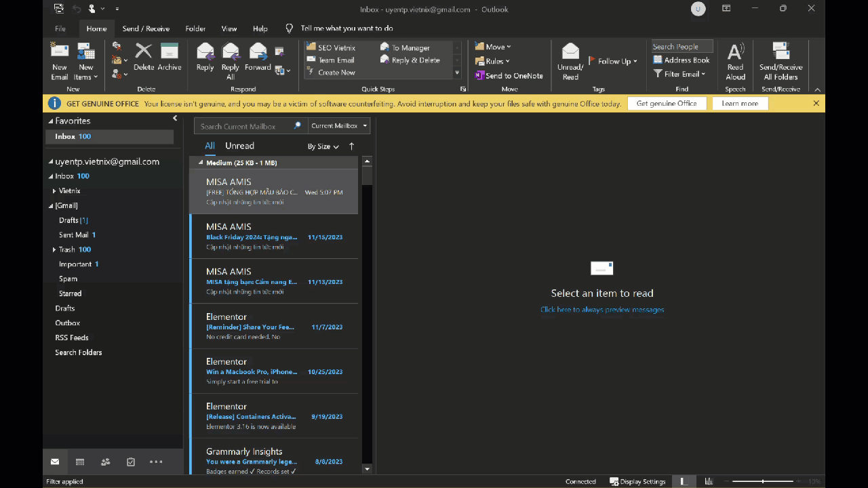Click in the Search People field
The width and height of the screenshot is (868, 488).
[x=682, y=47]
